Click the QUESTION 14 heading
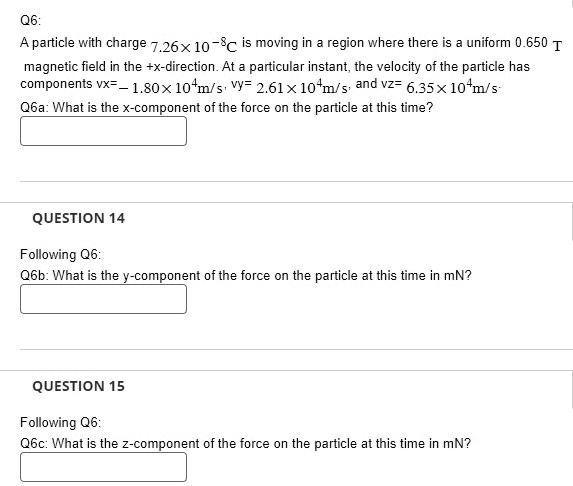 79,218
